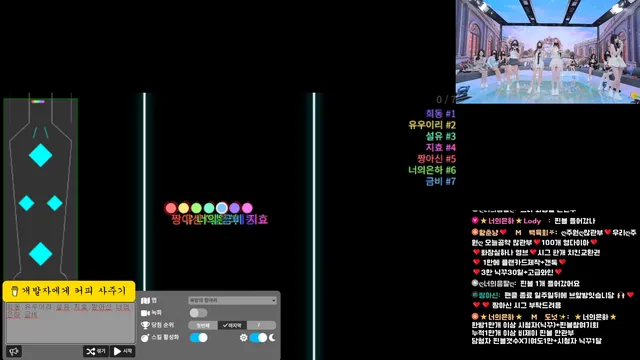Click the trophy icon beside 당첨 순위
Image resolution: width=640 pixels, height=360 pixels.
click(145, 325)
